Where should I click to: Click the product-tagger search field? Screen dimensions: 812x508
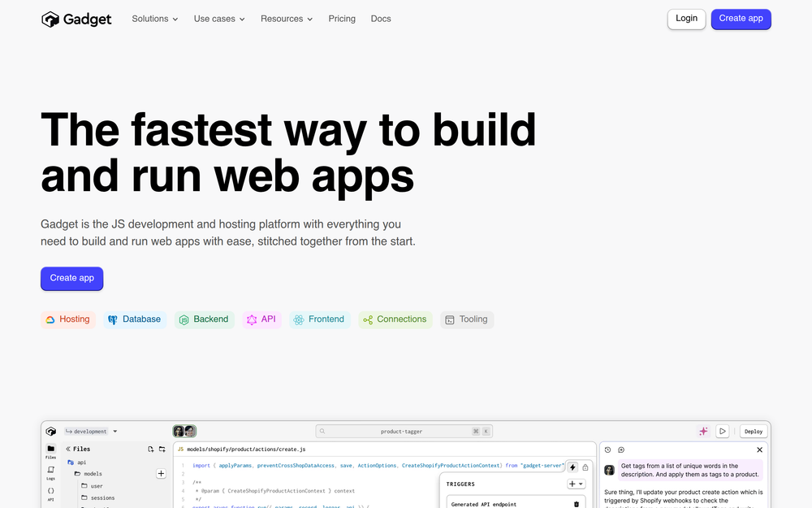(404, 432)
